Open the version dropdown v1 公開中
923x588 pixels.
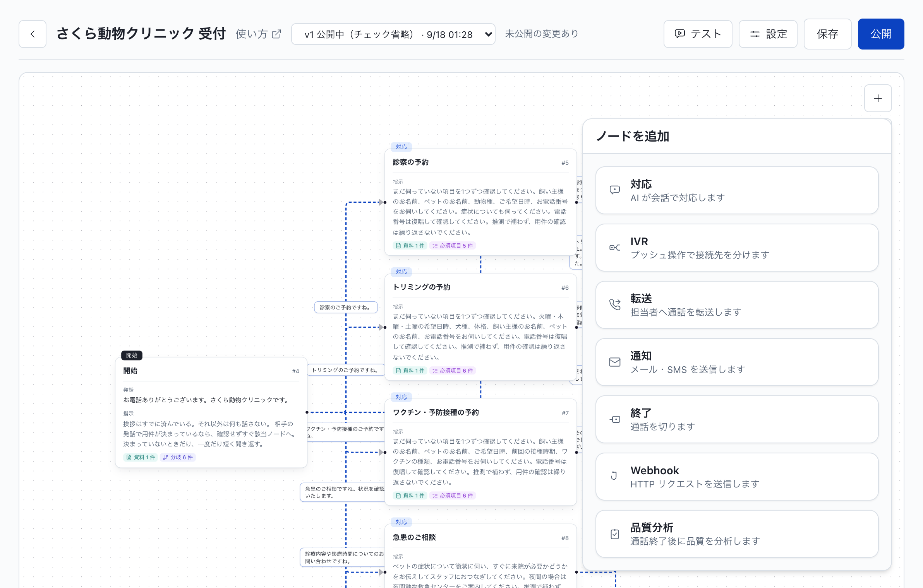[x=393, y=34]
